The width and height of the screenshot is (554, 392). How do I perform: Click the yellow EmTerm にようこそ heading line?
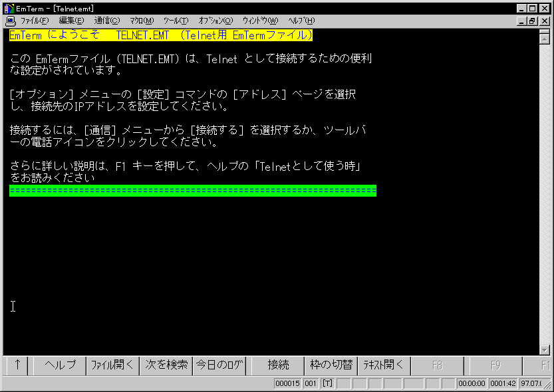161,35
